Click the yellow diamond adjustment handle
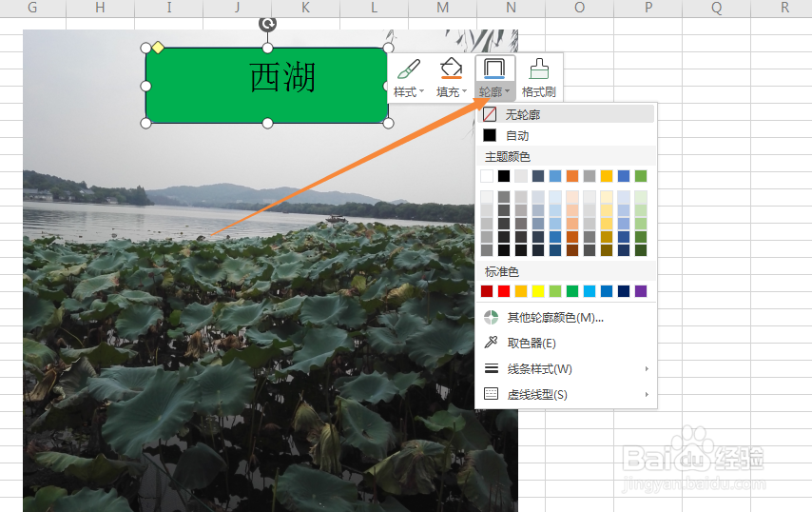 [158, 49]
